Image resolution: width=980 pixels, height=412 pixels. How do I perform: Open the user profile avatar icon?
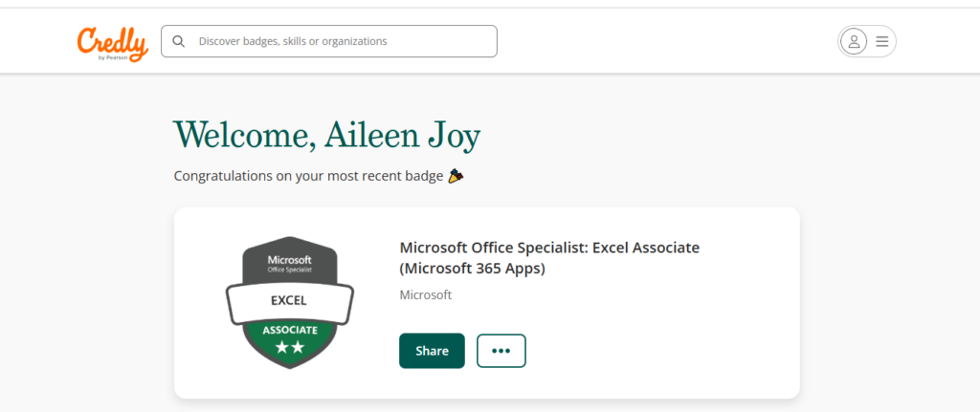tap(853, 41)
